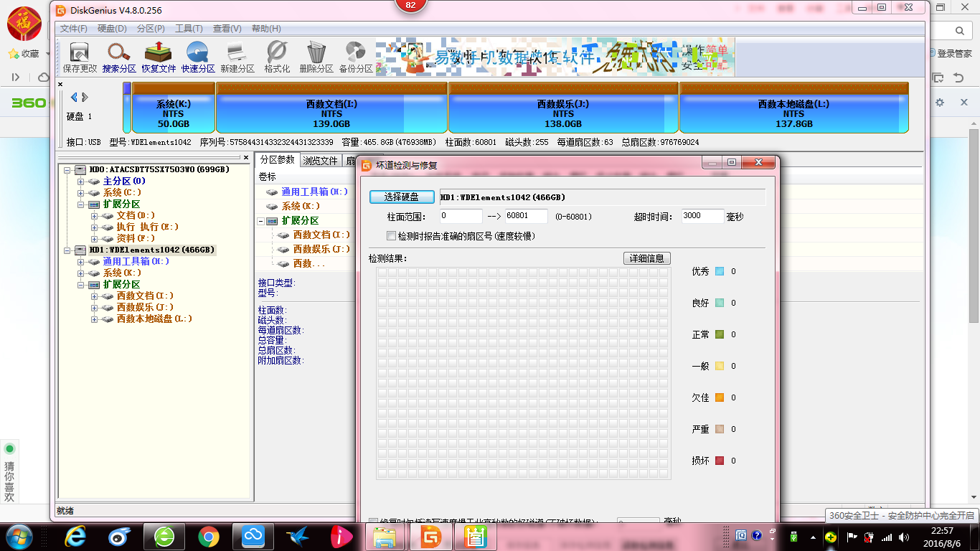Open the 文件(F) menu

click(74, 29)
